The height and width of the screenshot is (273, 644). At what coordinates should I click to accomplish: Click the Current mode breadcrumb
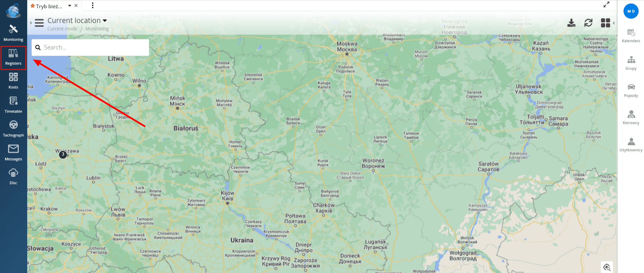(x=62, y=29)
